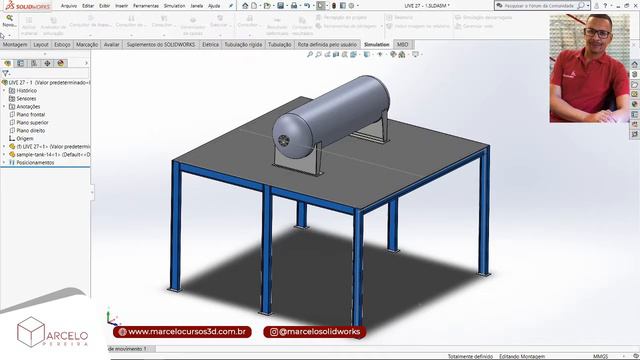Switch to the Esboço tab
The width and height of the screenshot is (640, 360).
(62, 44)
